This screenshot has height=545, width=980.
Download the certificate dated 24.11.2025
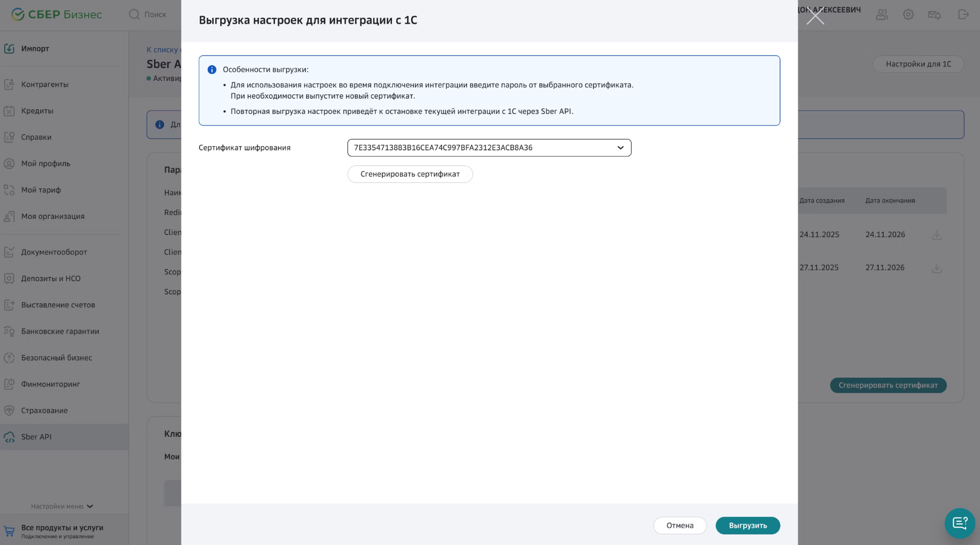937,235
